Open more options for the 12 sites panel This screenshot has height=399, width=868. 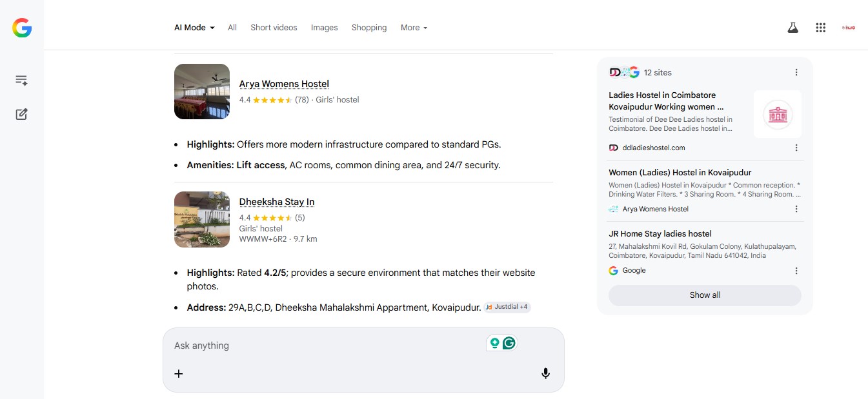point(796,72)
